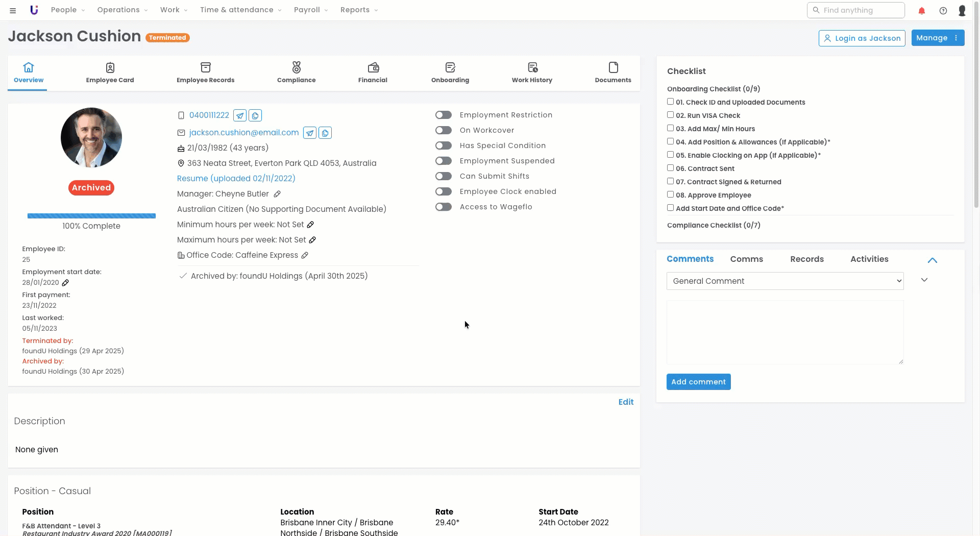This screenshot has height=536, width=980.
Task: Edit the manager Cheyne Butler pencil icon
Action: (x=277, y=194)
